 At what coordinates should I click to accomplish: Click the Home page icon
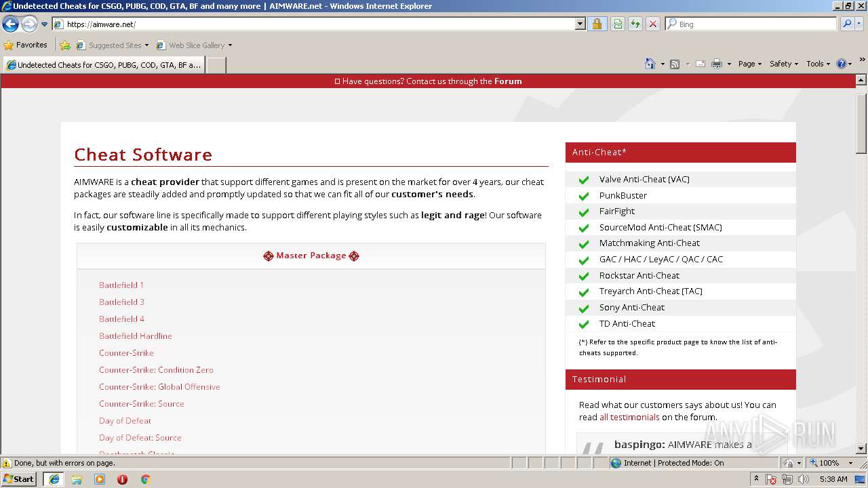click(x=650, y=64)
